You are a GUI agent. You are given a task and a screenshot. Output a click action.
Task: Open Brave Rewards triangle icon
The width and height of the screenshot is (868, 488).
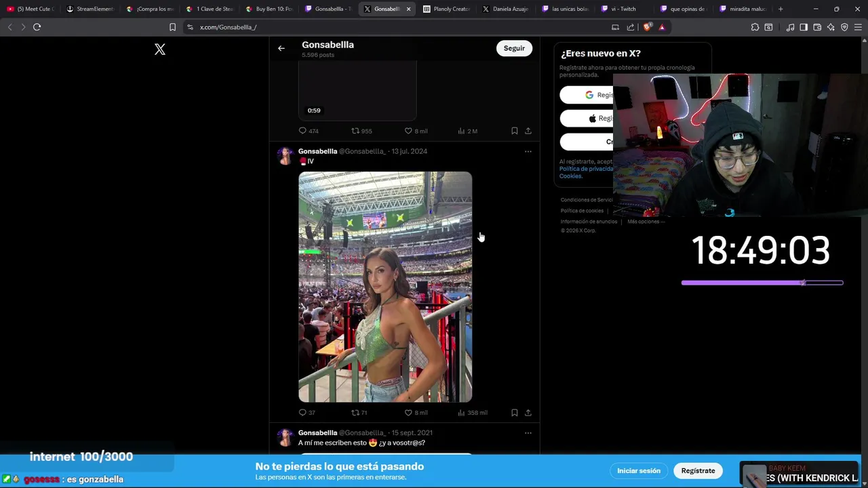click(x=662, y=27)
